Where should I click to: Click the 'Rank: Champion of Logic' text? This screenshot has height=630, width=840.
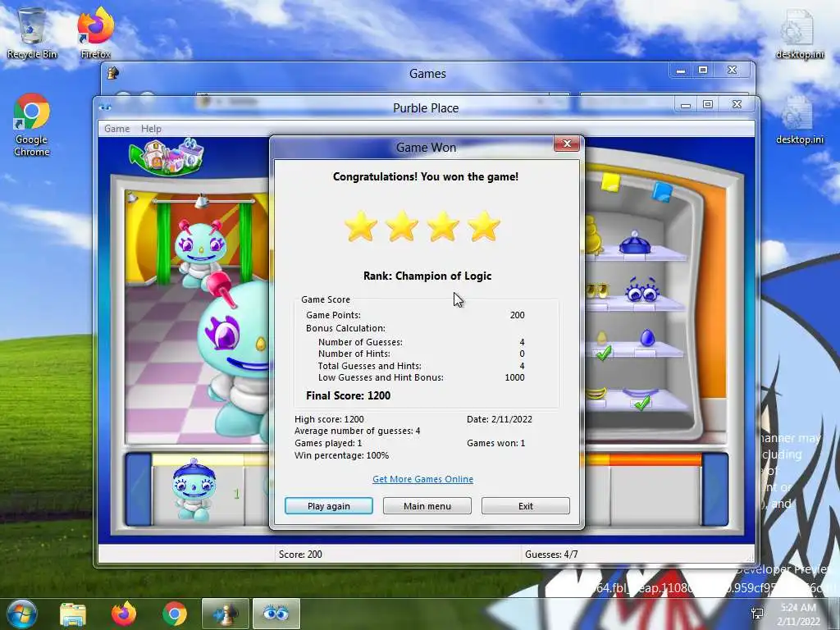click(x=427, y=276)
